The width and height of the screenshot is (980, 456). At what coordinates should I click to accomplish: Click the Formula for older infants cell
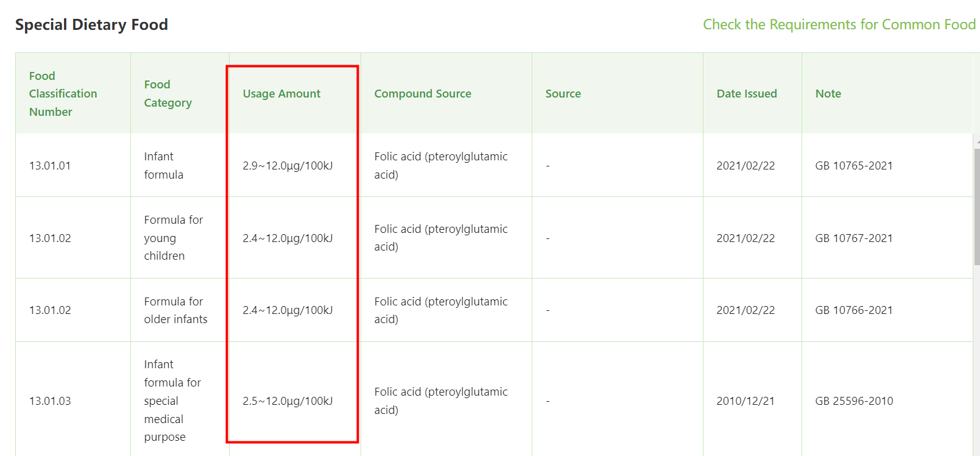pos(175,310)
